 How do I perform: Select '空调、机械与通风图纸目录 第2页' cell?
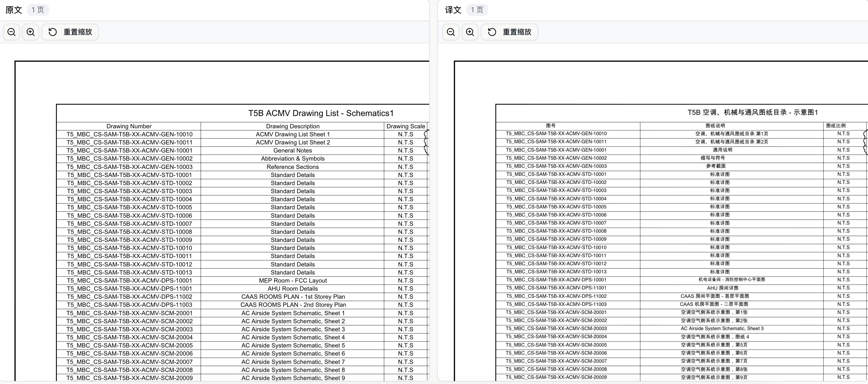(732, 142)
